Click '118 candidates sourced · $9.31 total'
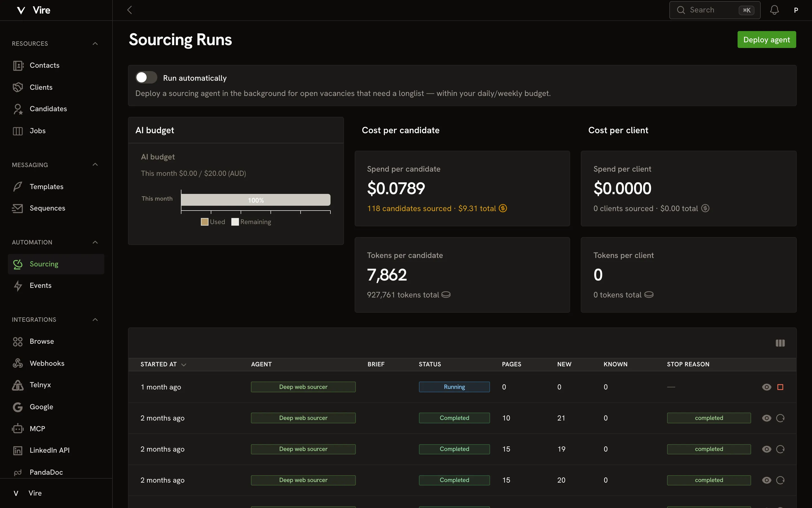 point(431,208)
